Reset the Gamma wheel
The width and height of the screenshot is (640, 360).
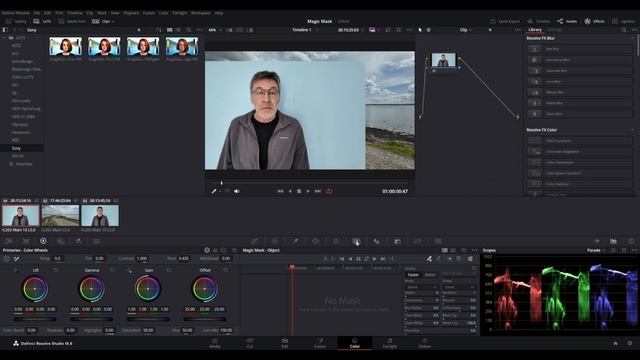(x=112, y=270)
